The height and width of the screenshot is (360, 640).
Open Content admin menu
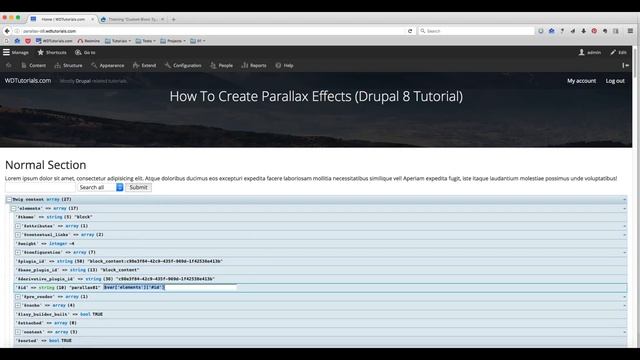(x=33, y=65)
